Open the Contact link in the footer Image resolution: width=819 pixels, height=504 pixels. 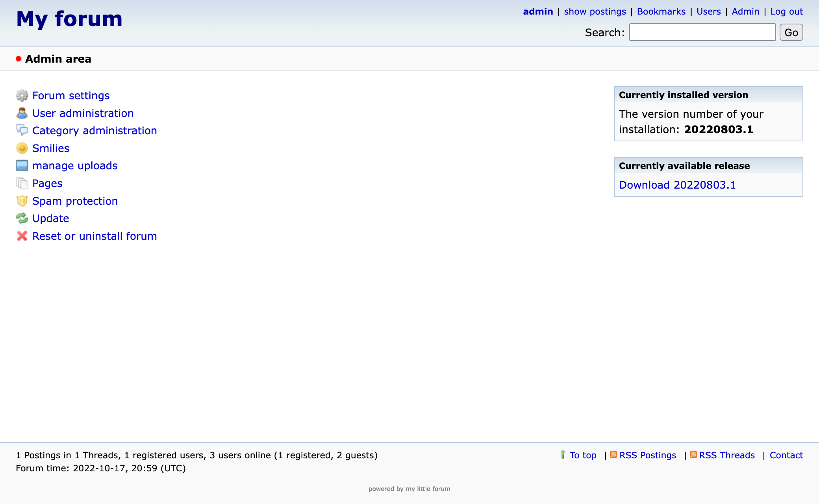pyautogui.click(x=786, y=455)
